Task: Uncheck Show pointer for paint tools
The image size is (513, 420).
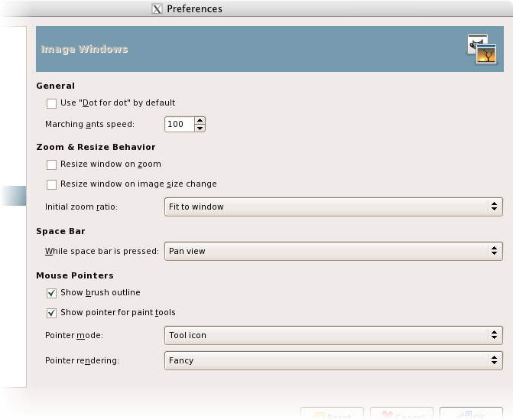Action: pos(51,313)
